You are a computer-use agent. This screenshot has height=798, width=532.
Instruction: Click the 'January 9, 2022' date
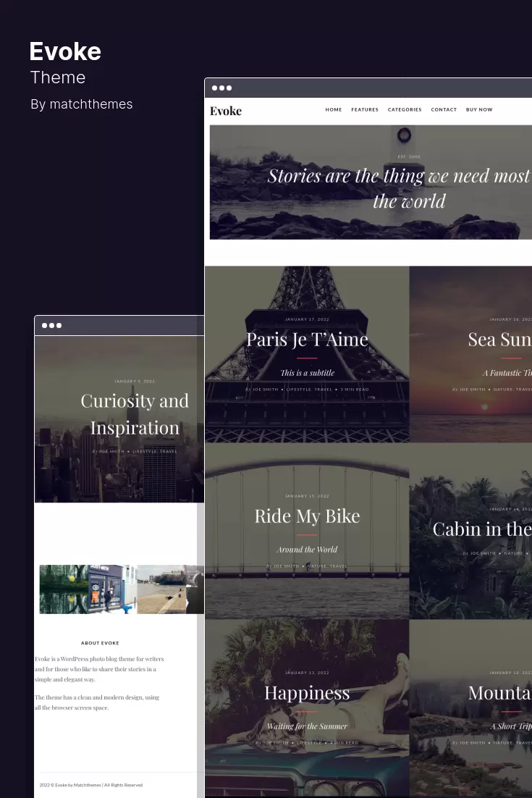coord(135,381)
